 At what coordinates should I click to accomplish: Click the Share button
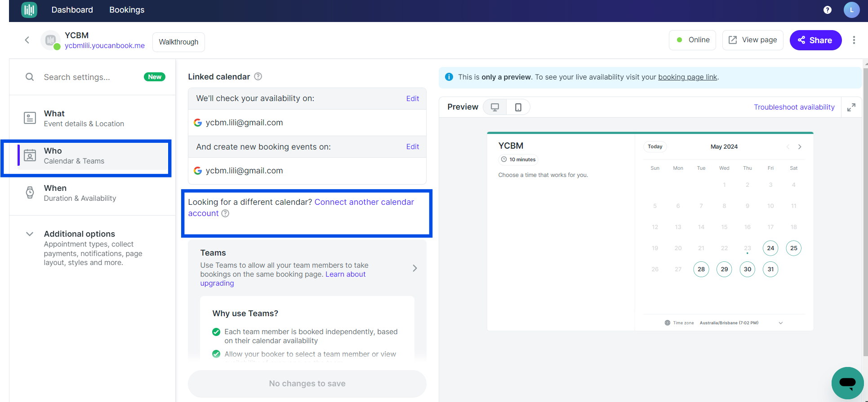pyautogui.click(x=815, y=40)
